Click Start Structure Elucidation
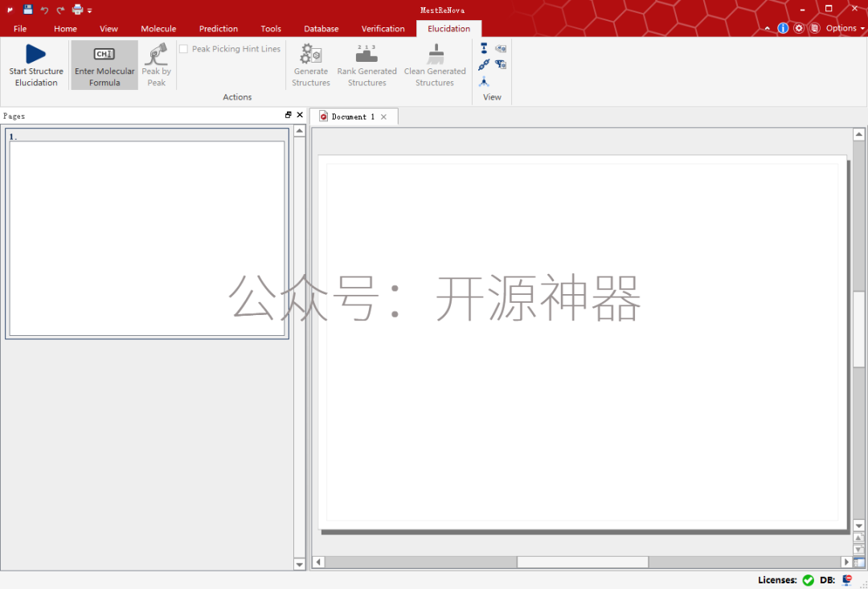 click(36, 65)
